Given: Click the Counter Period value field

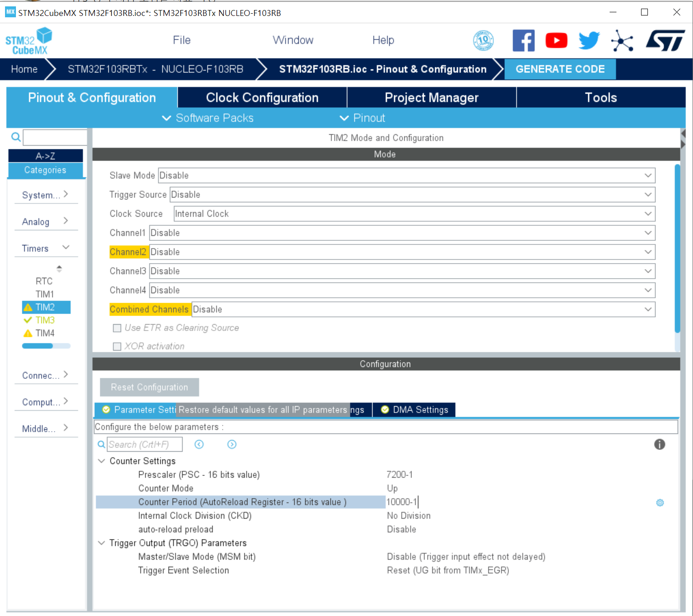Looking at the screenshot, I should (519, 502).
